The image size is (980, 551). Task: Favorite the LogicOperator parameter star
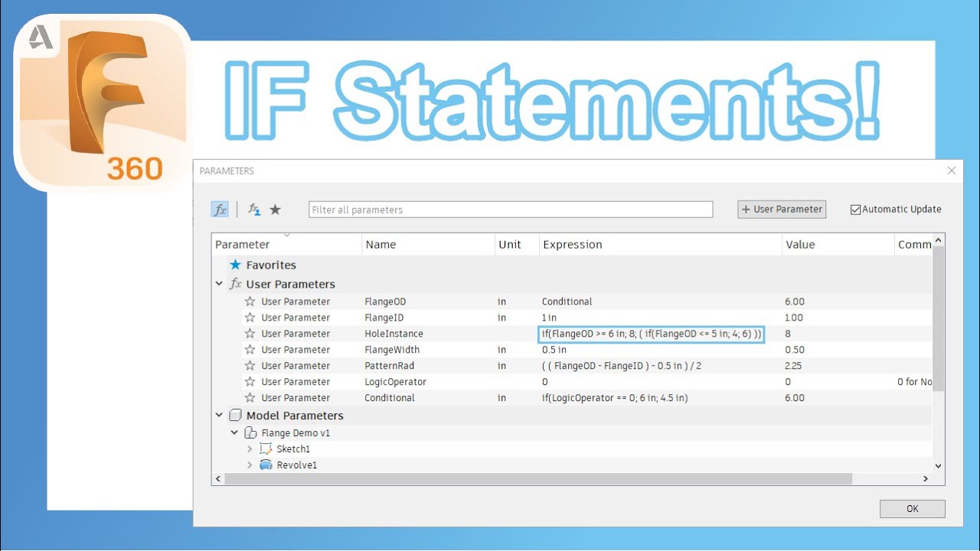point(250,382)
